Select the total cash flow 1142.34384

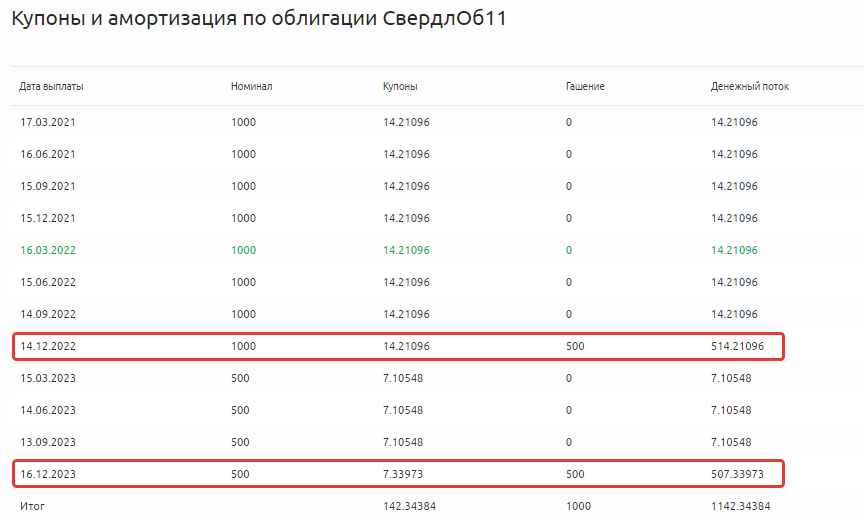click(740, 506)
